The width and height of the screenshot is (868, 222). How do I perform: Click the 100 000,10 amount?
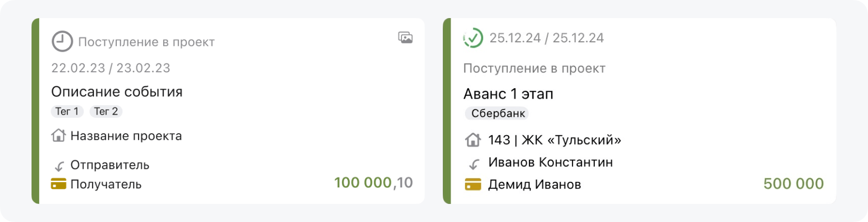click(x=373, y=183)
